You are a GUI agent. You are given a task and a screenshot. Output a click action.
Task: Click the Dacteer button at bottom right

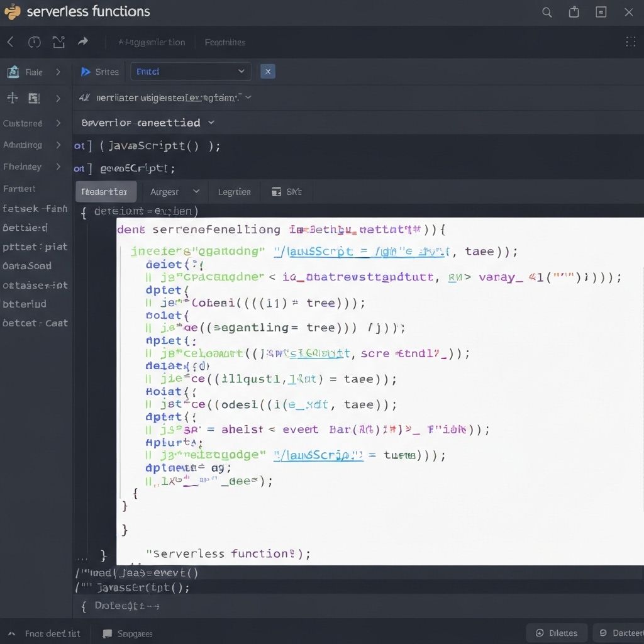(623, 633)
